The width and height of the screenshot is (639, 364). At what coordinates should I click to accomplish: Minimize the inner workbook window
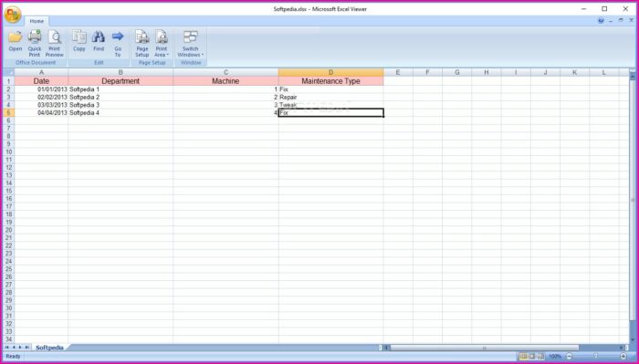coord(611,20)
